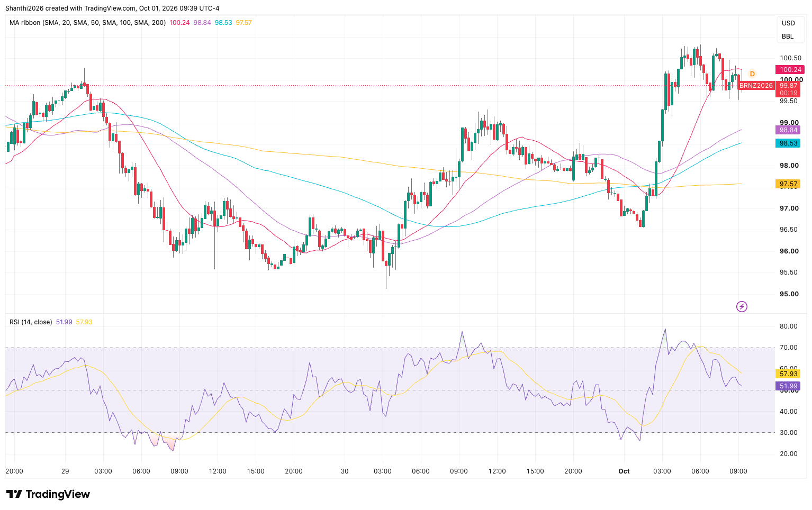Click the 99.87 last price tag
812x510 pixels.
coord(788,86)
